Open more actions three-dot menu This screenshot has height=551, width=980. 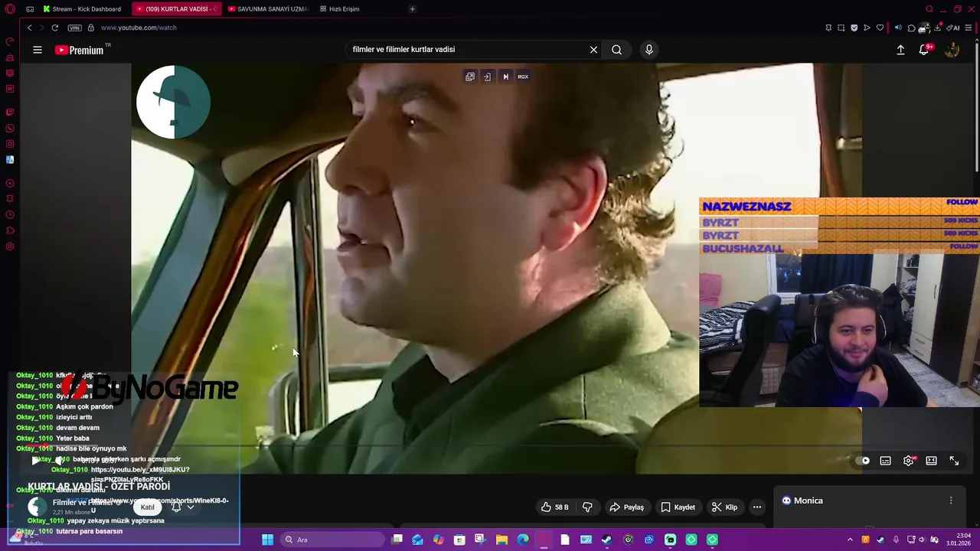(x=757, y=507)
